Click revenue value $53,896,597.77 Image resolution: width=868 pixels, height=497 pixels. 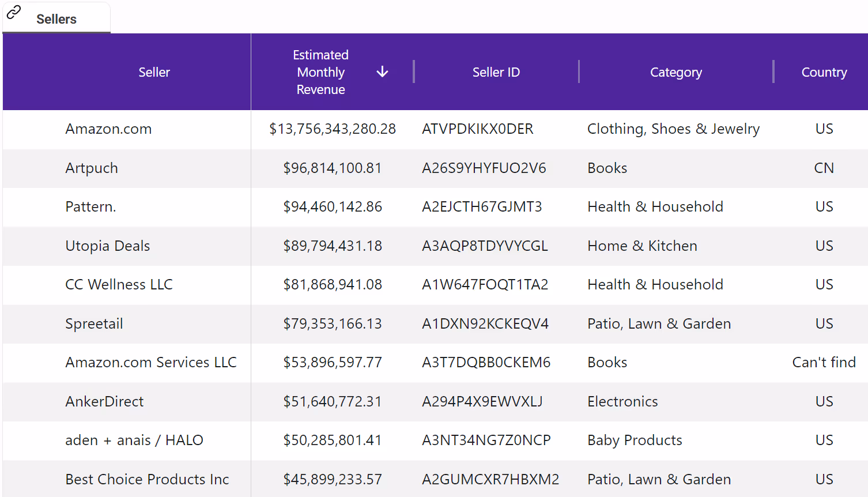(333, 362)
